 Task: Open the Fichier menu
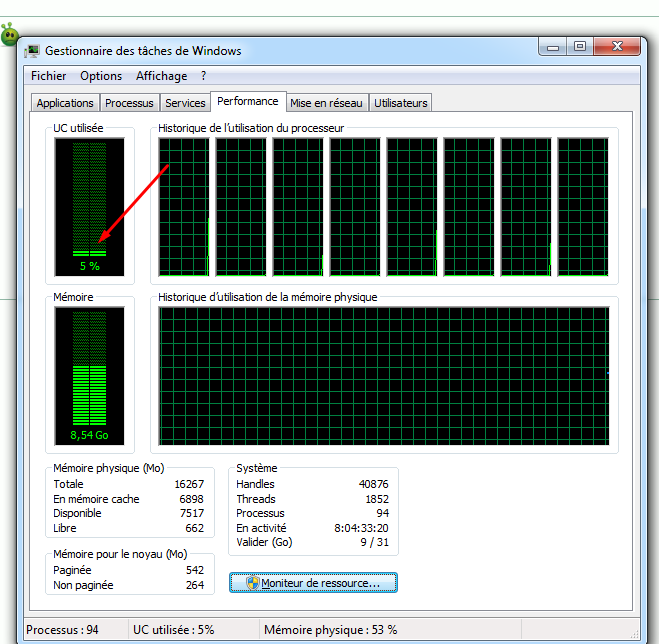click(48, 76)
